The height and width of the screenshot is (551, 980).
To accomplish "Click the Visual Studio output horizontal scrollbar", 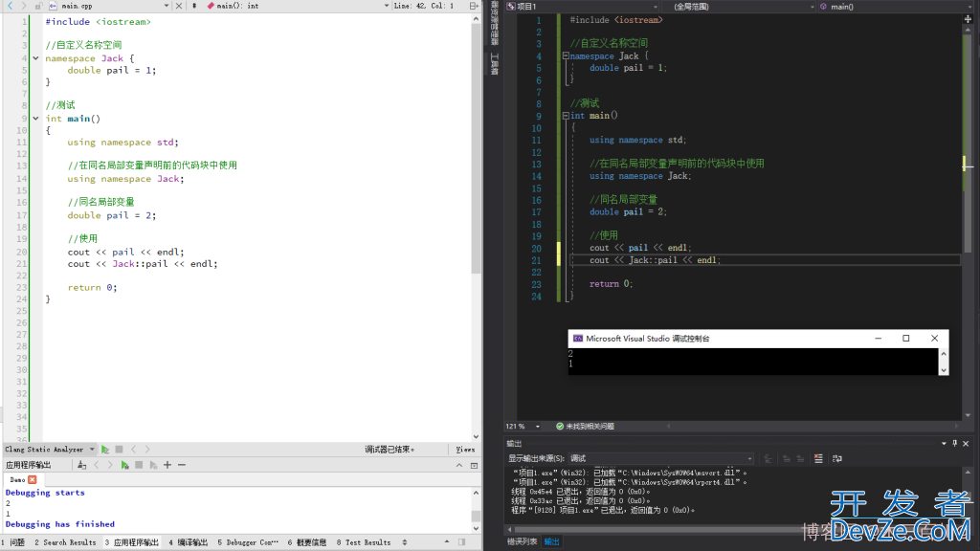I will pos(738,530).
